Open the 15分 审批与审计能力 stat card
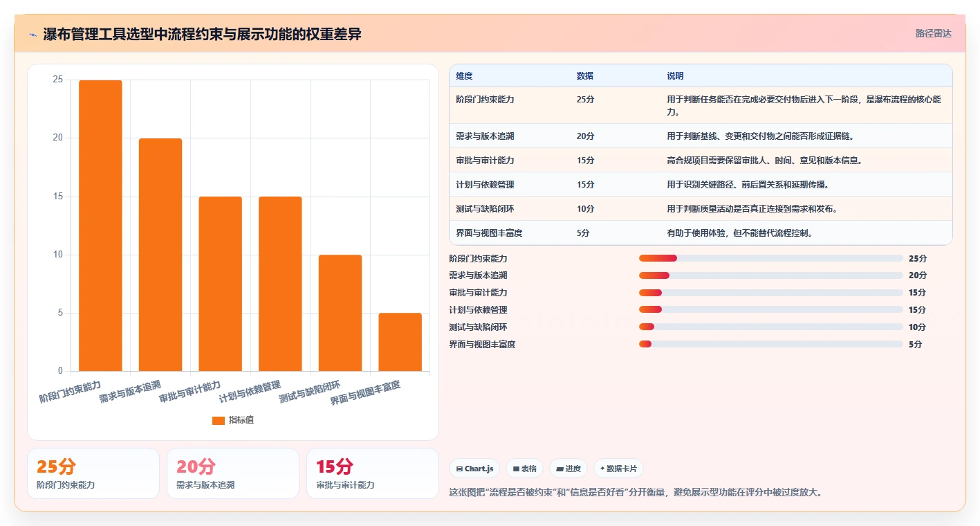 pyautogui.click(x=373, y=473)
